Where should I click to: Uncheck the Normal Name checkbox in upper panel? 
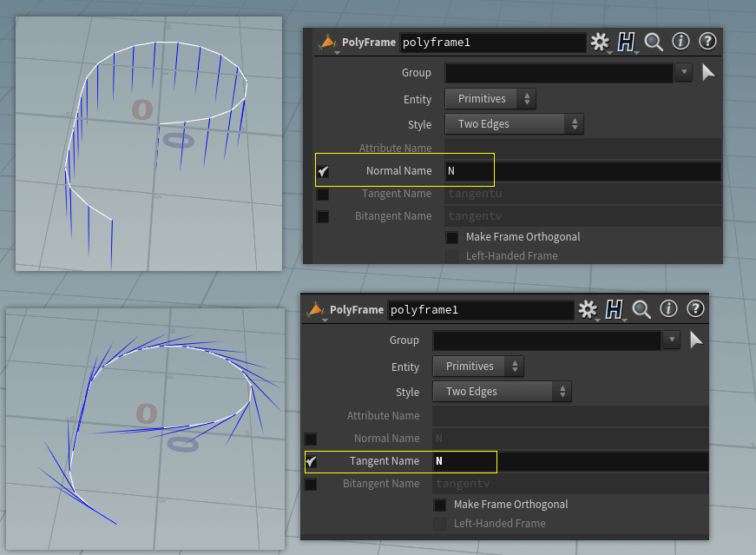[x=323, y=171]
